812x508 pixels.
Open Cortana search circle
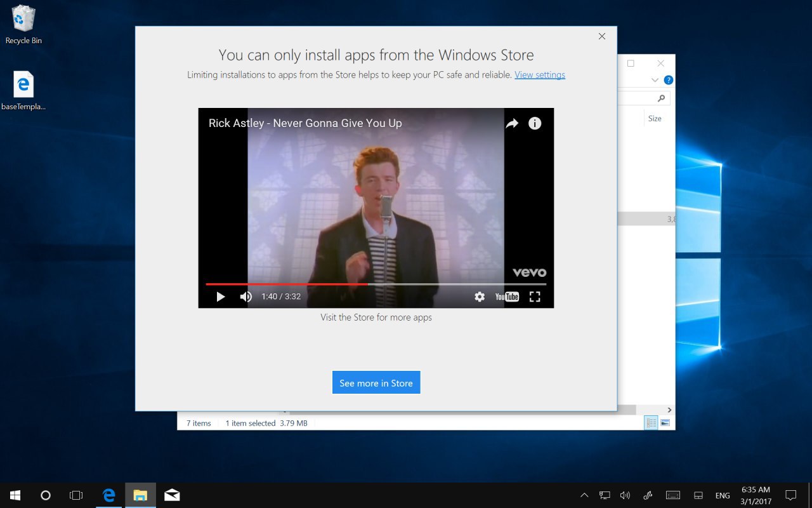tap(46, 495)
